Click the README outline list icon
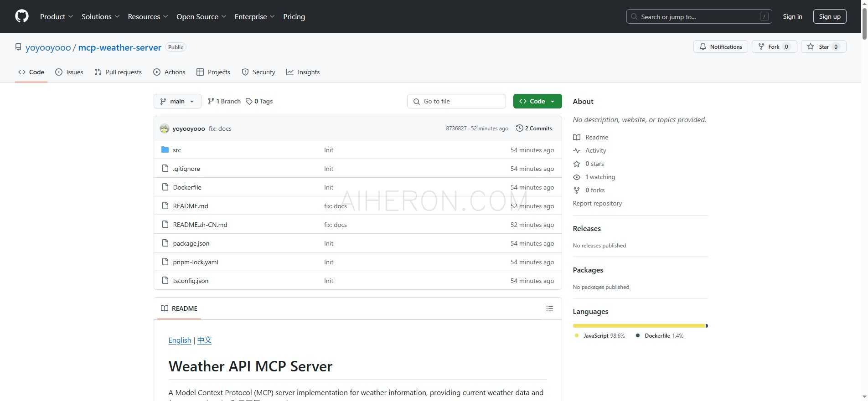This screenshot has height=401, width=868. tap(549, 308)
